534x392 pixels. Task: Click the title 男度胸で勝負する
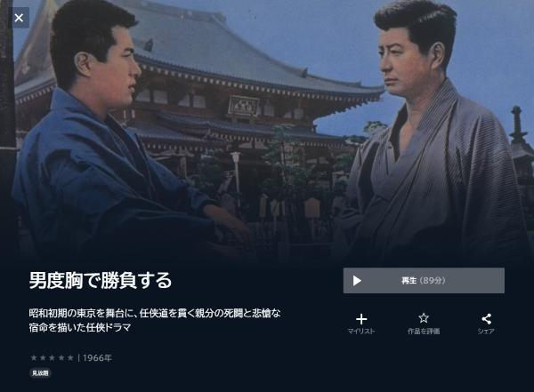[x=101, y=280]
